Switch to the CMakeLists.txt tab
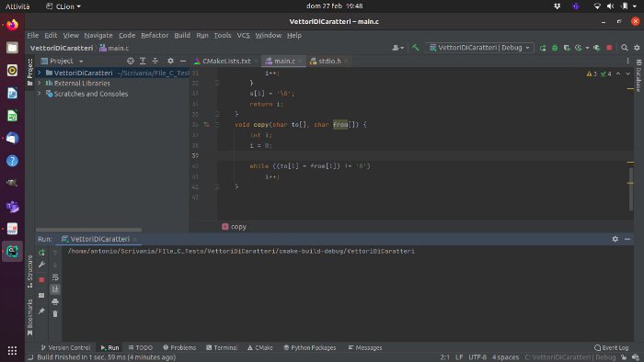Screen dimensions: 644x362 (226, 61)
